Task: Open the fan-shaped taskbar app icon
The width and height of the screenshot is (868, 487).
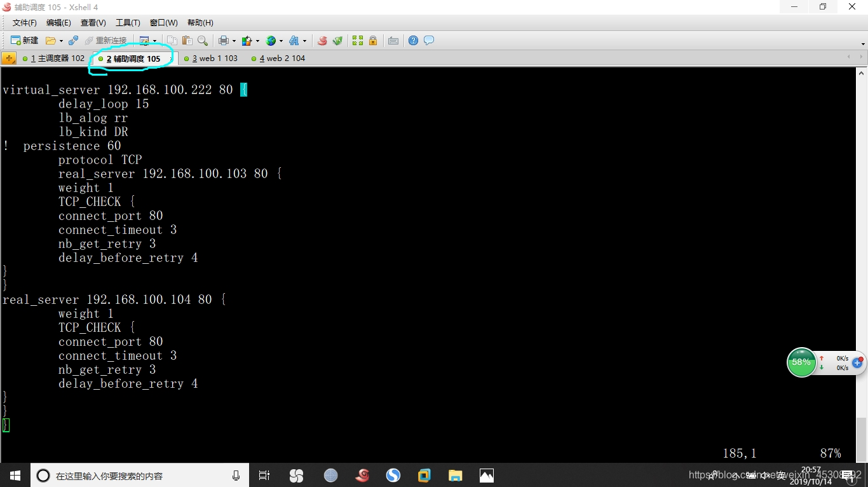Action: pyautogui.click(x=296, y=476)
